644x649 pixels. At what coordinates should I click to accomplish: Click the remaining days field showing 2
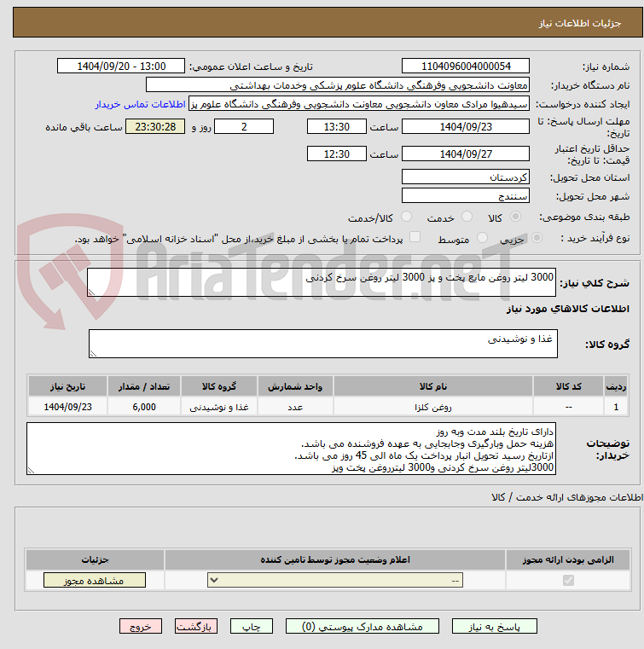(244, 127)
